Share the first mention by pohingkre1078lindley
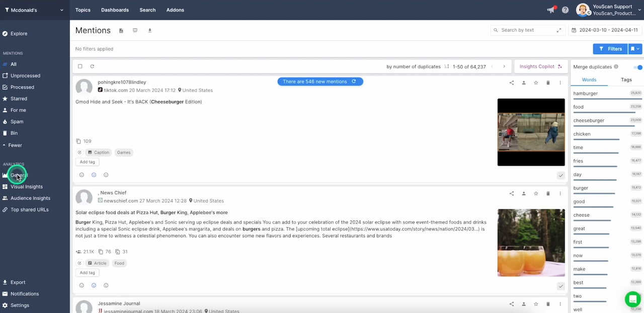644x313 pixels. [x=512, y=83]
